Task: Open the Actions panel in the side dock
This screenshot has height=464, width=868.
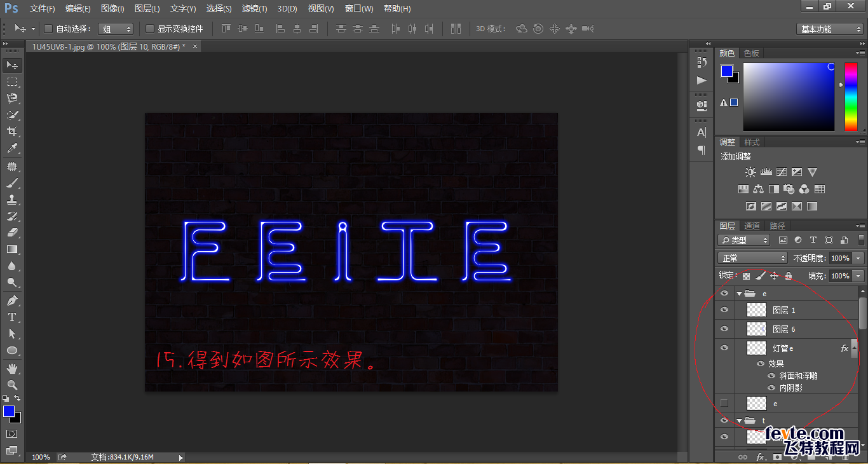Action: pyautogui.click(x=701, y=81)
